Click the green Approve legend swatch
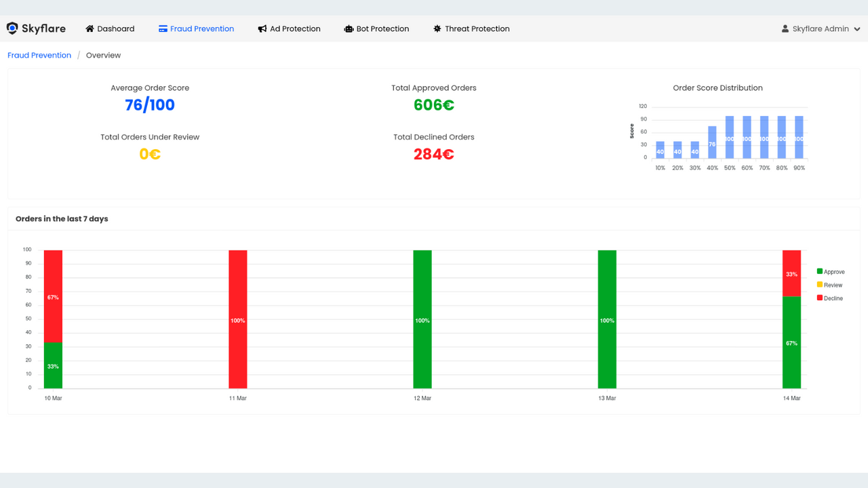This screenshot has width=868, height=488. click(x=820, y=272)
